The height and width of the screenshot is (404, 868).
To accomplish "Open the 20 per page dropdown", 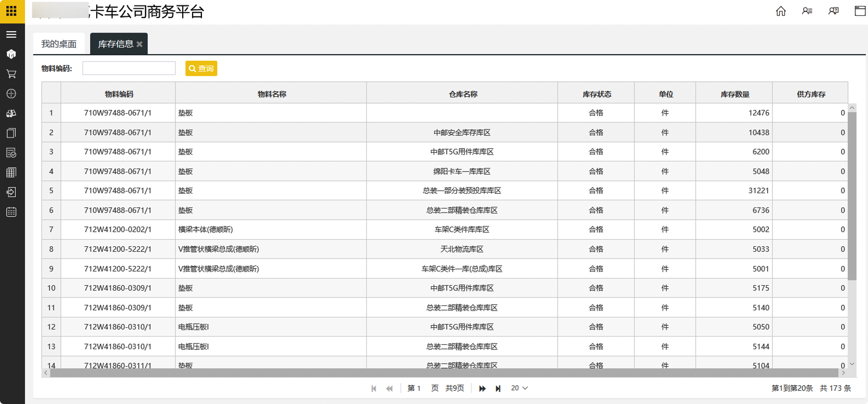I will [x=519, y=388].
